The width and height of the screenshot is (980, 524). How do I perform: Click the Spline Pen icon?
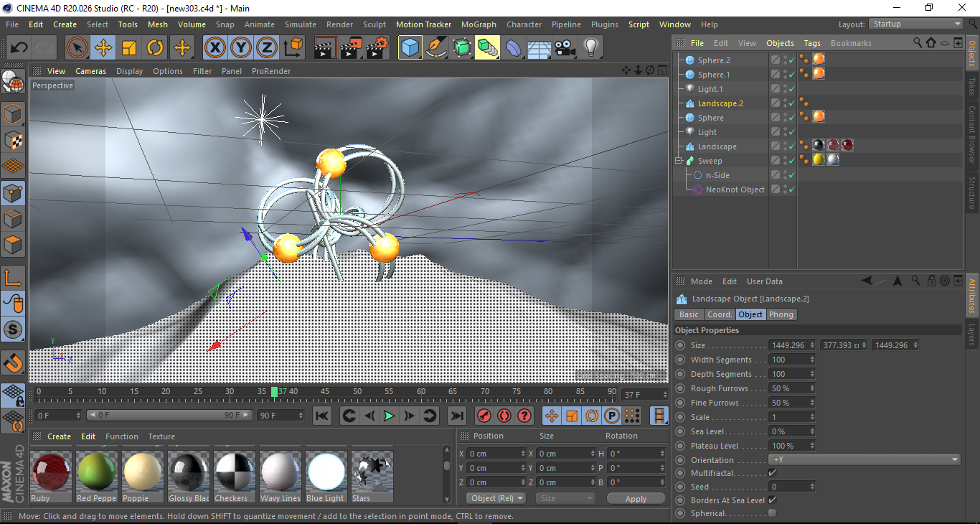436,48
